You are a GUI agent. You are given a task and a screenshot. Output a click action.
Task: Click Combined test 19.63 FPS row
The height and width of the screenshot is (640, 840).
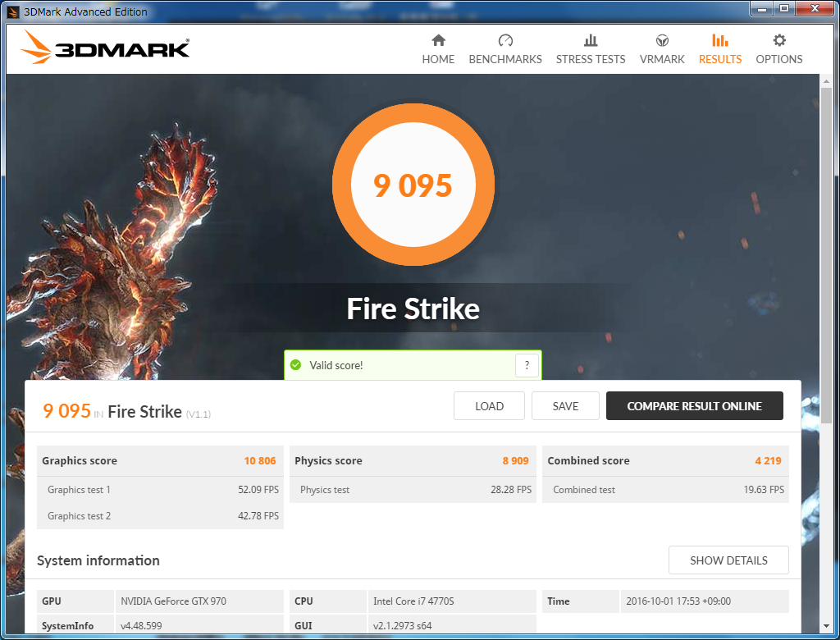point(666,489)
